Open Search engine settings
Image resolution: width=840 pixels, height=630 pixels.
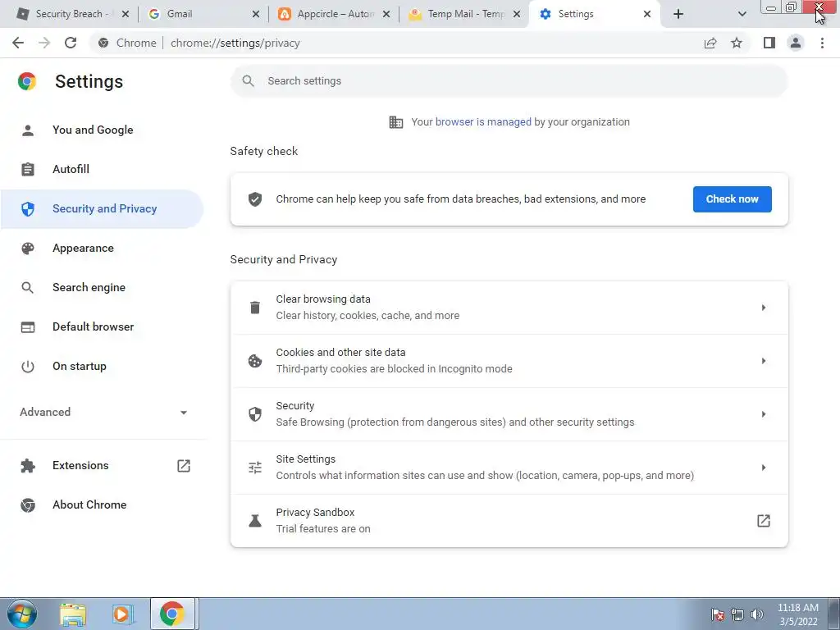pyautogui.click(x=102, y=288)
